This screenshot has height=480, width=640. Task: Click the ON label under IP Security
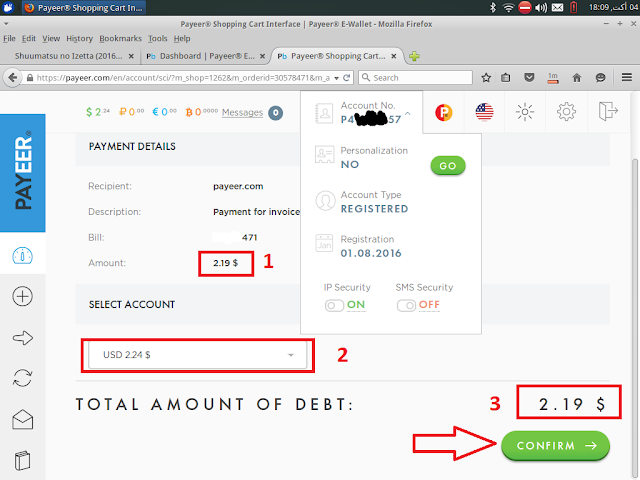tap(356, 305)
